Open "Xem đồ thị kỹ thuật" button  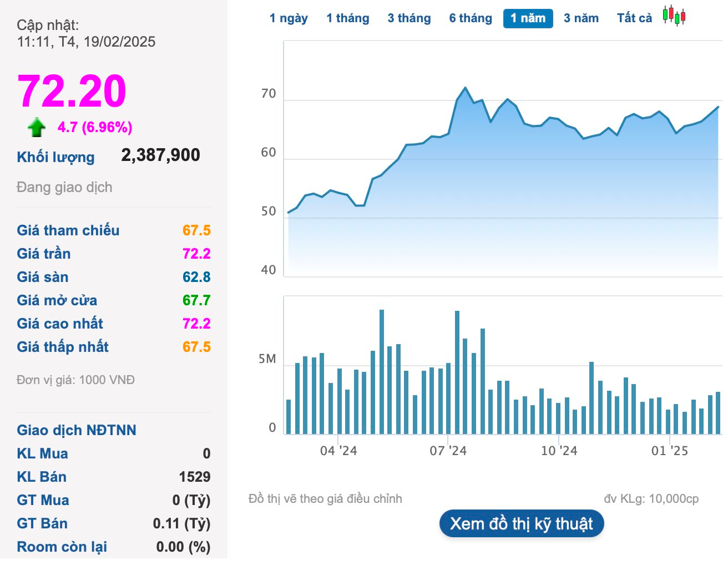coord(522,523)
